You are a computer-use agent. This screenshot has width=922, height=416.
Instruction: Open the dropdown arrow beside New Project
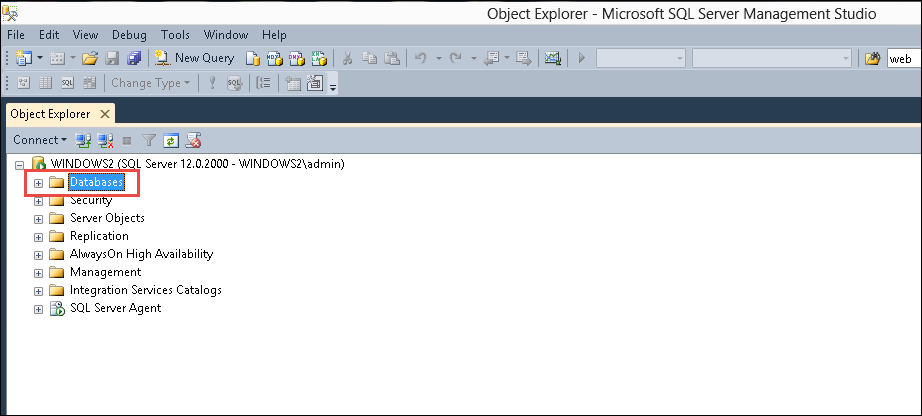tap(40, 58)
